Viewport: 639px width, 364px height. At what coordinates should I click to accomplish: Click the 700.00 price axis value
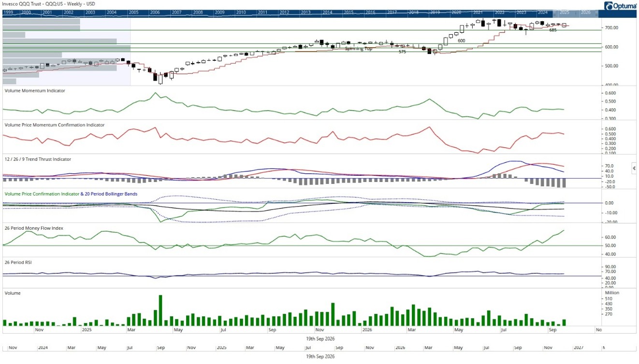pyautogui.click(x=610, y=28)
